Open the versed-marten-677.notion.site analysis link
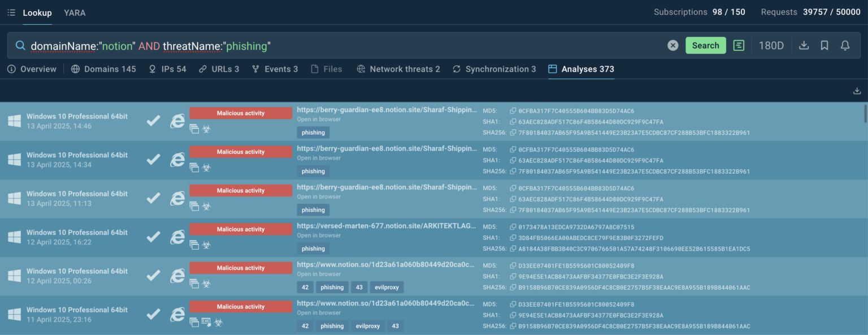The height and width of the screenshot is (335, 868). 387,226
